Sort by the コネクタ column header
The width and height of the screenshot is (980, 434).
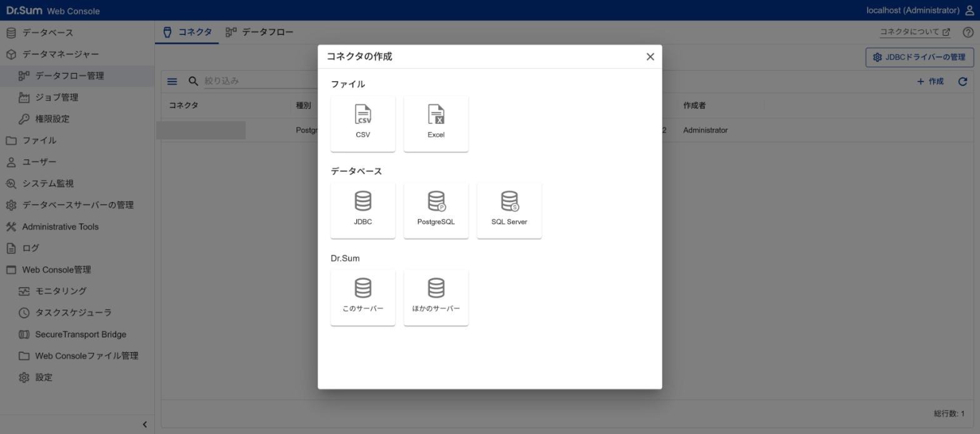click(x=184, y=106)
